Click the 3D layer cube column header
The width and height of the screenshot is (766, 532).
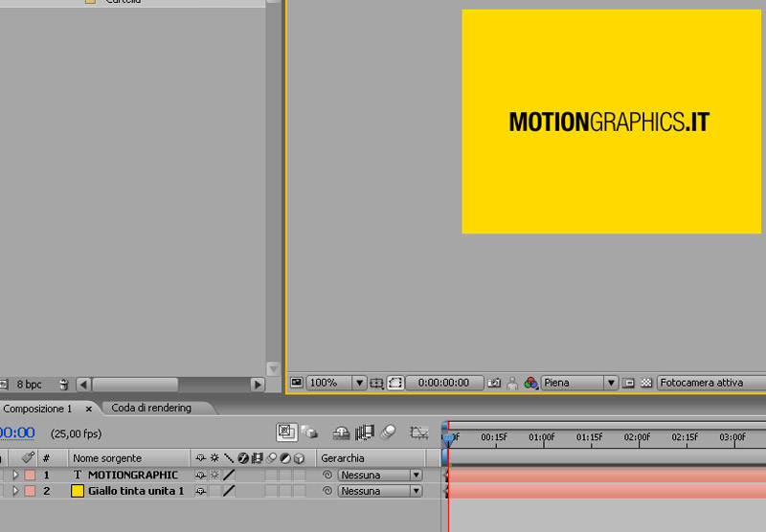[x=300, y=458]
